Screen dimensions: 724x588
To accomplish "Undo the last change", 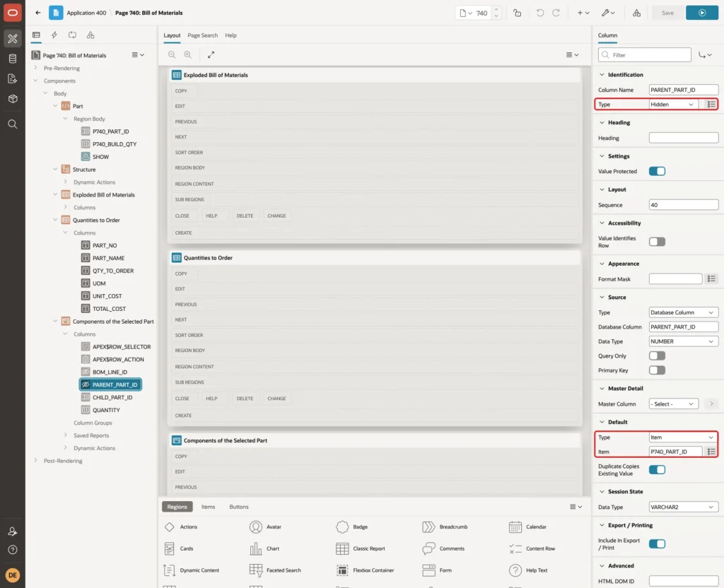I will (539, 13).
